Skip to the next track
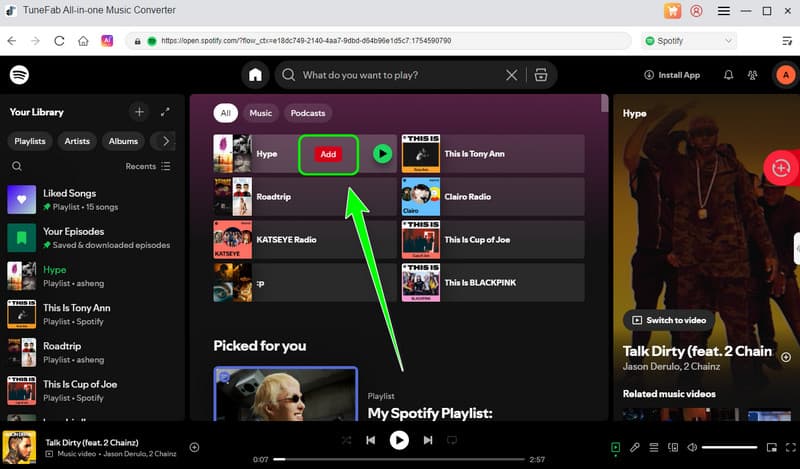Screen dimensions: 800x469 point(428,440)
